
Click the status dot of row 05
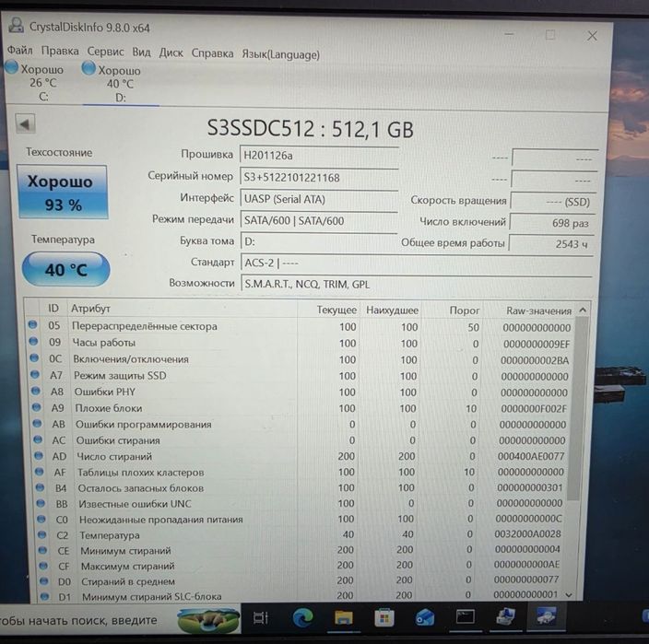pos(32,324)
